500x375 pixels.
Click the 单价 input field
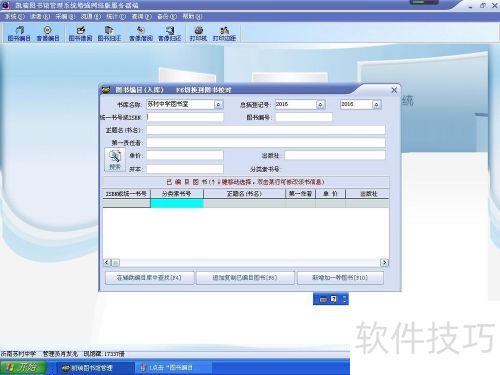(185, 155)
